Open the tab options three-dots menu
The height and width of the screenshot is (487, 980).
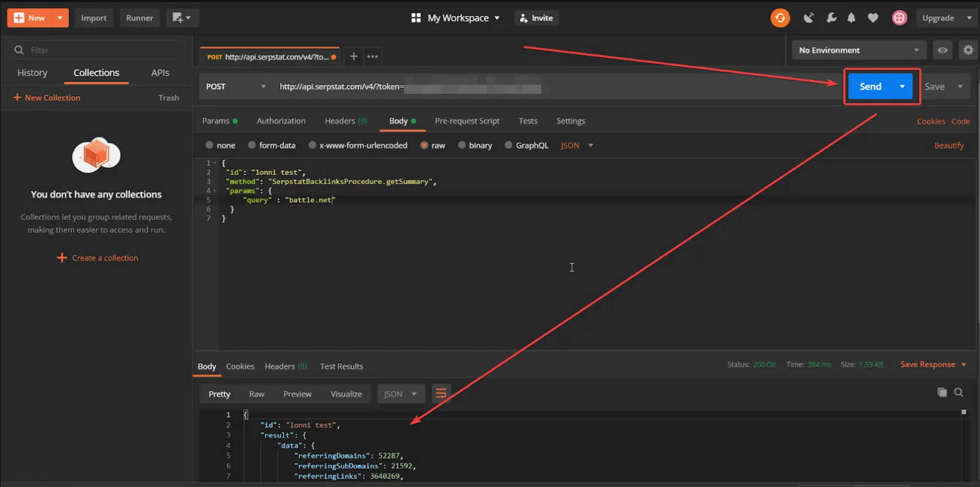pos(372,56)
